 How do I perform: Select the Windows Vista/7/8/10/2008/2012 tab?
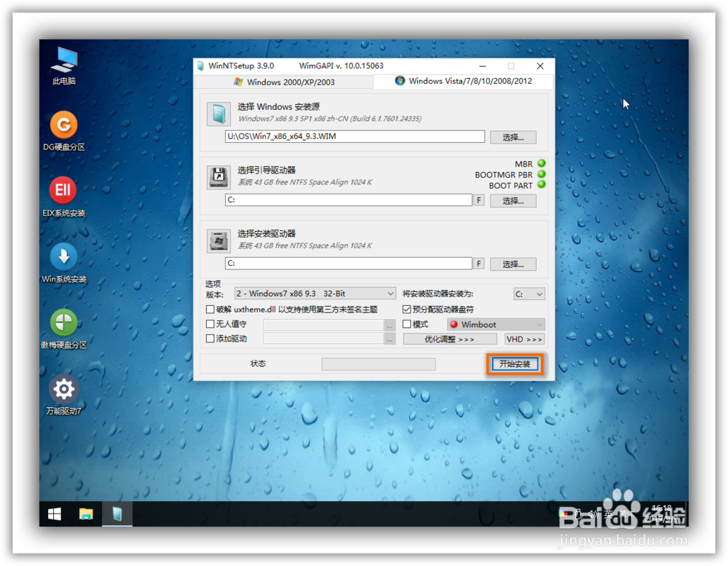[463, 81]
